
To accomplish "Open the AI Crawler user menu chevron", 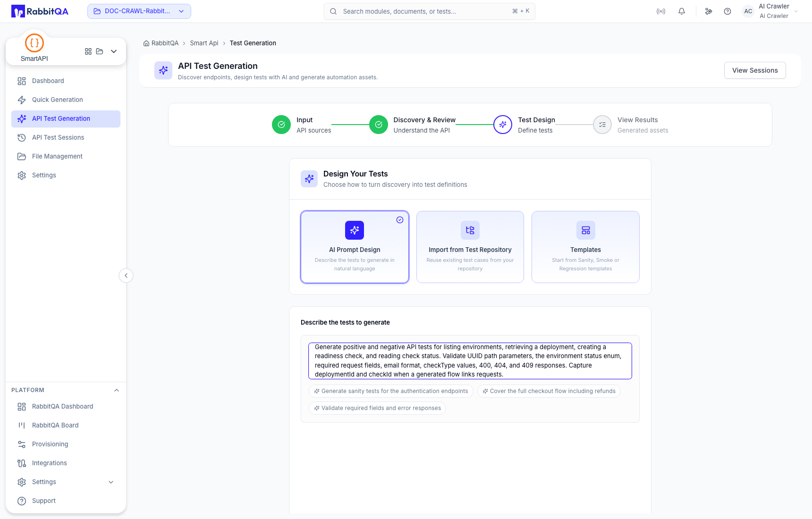I will click(796, 11).
